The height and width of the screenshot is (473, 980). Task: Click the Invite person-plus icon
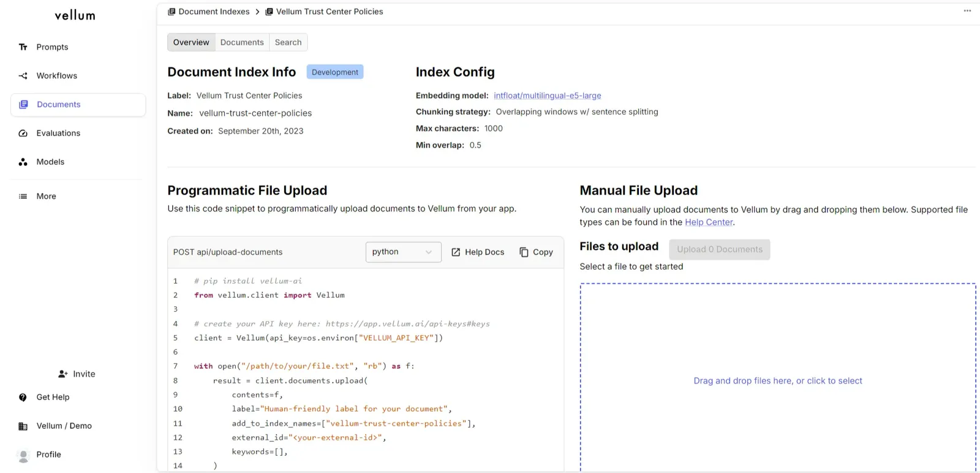pyautogui.click(x=62, y=374)
